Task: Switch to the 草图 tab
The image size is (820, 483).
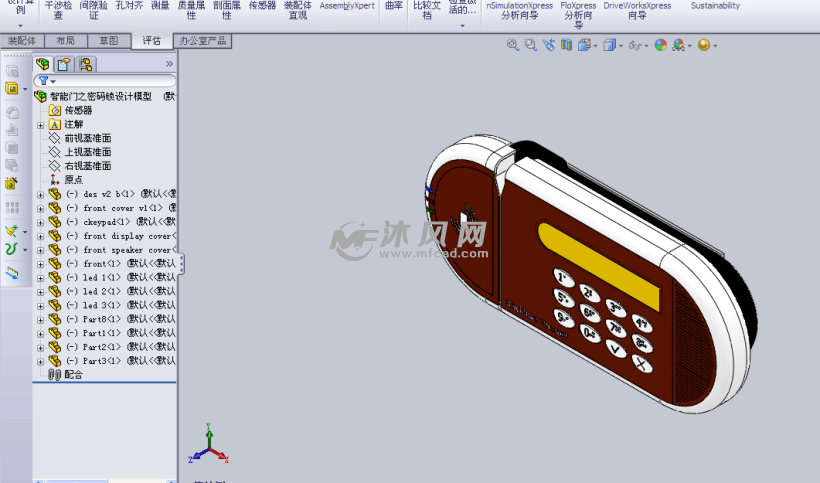Action: 108,41
